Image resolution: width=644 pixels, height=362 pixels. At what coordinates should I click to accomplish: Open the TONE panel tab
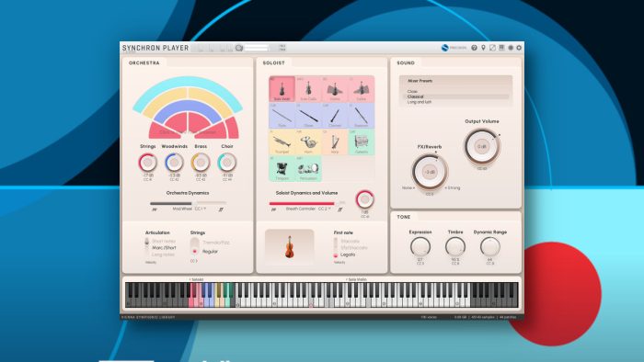coord(404,217)
